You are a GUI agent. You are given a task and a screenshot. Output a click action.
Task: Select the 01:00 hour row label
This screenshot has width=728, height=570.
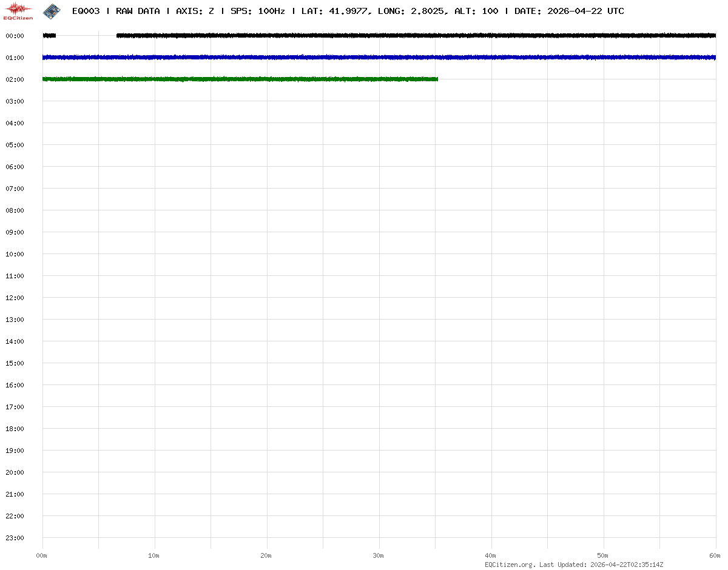[15, 58]
